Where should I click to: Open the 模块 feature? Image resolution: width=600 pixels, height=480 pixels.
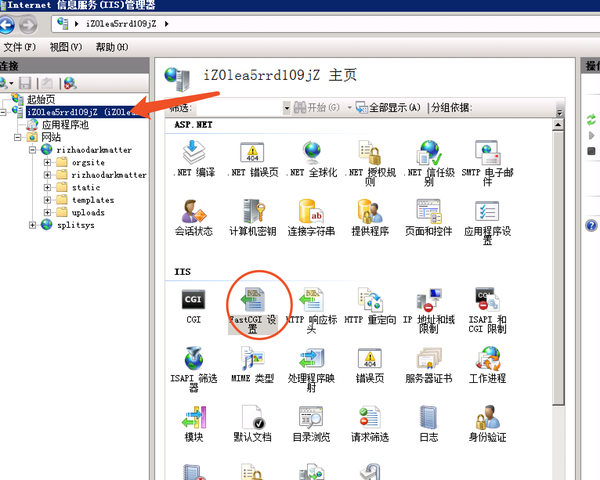coord(194,424)
